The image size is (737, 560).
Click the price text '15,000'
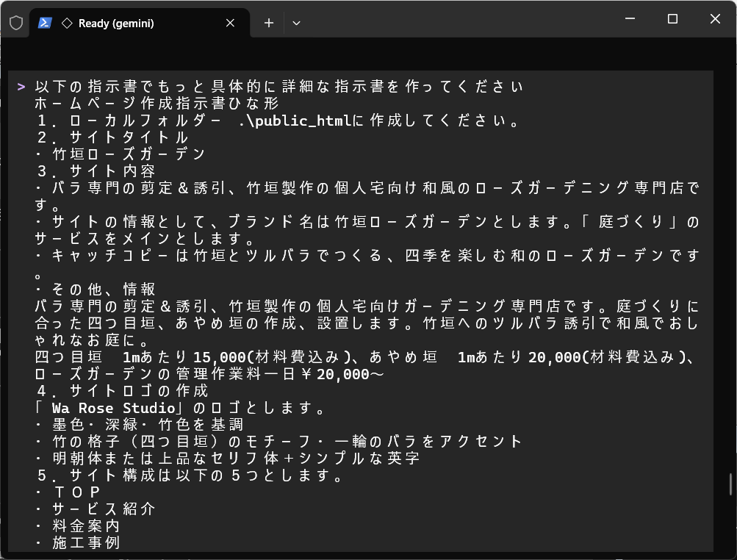coord(220,357)
